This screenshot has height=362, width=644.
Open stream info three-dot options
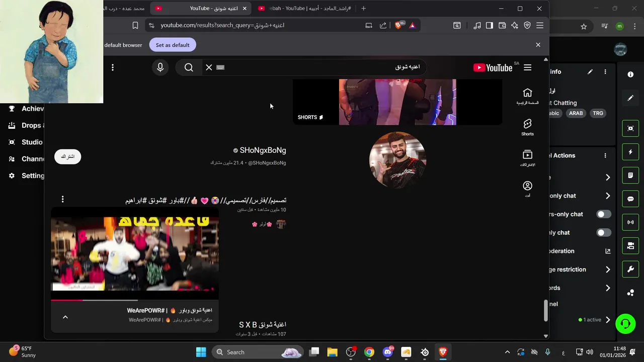(605, 72)
